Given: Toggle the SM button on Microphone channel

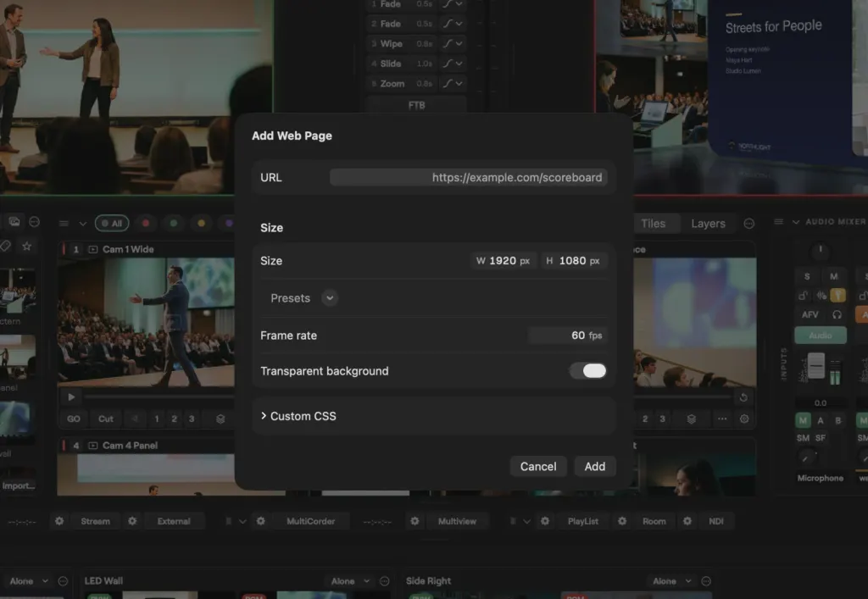Looking at the screenshot, I should pos(803,438).
